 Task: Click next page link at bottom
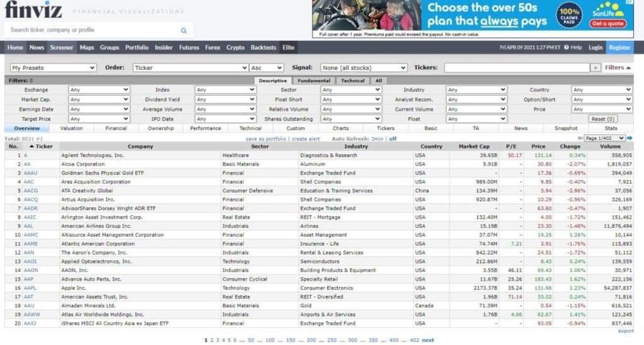click(428, 340)
